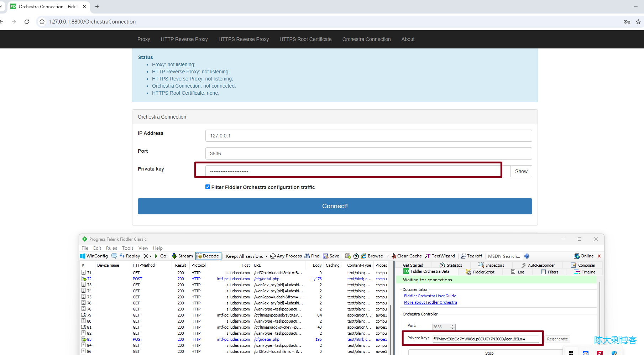This screenshot has height=355, width=644.
Task: Click the Any Process target icon
Action: (x=273, y=256)
